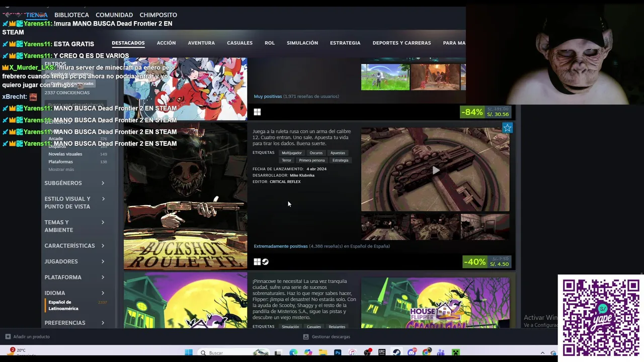
Task: Toggle the Español de Latinoamérica language filter
Action: [x=75, y=305]
